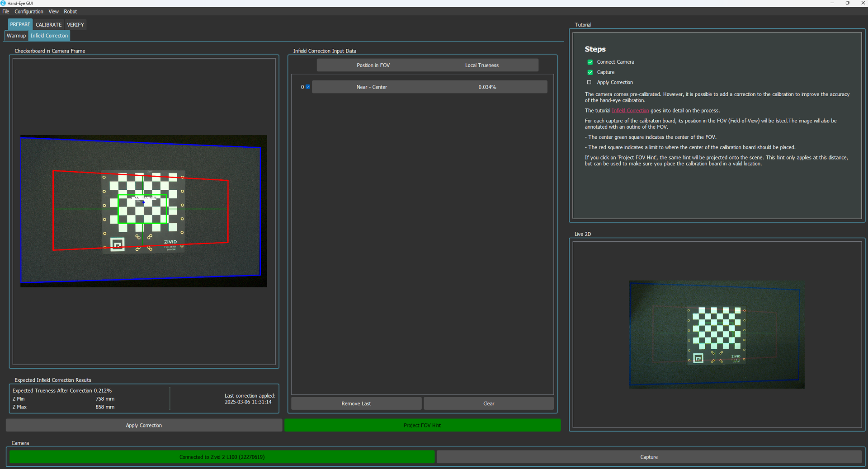Sort by the Local Trueness column header

coord(481,65)
